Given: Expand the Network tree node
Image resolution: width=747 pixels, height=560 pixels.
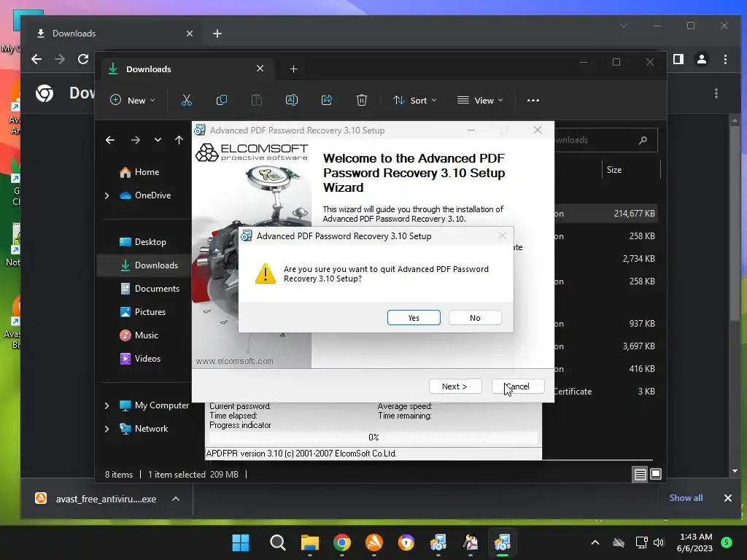Looking at the screenshot, I should tap(107, 429).
